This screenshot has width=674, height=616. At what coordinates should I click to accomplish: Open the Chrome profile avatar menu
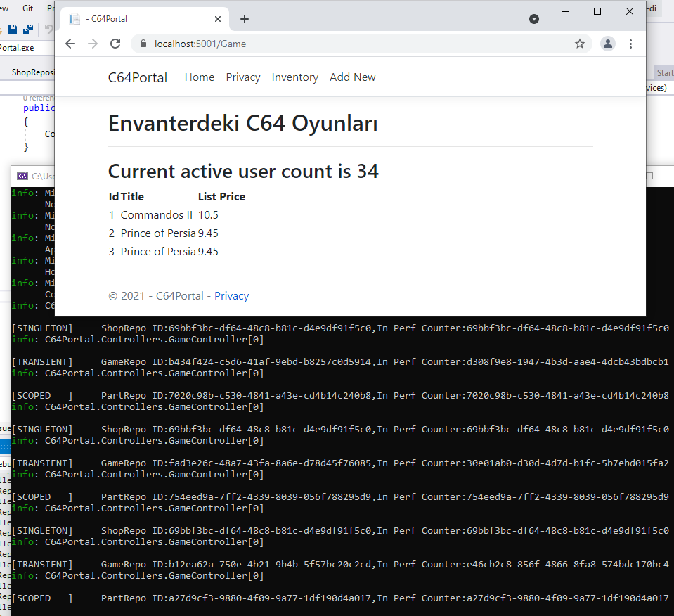[607, 44]
